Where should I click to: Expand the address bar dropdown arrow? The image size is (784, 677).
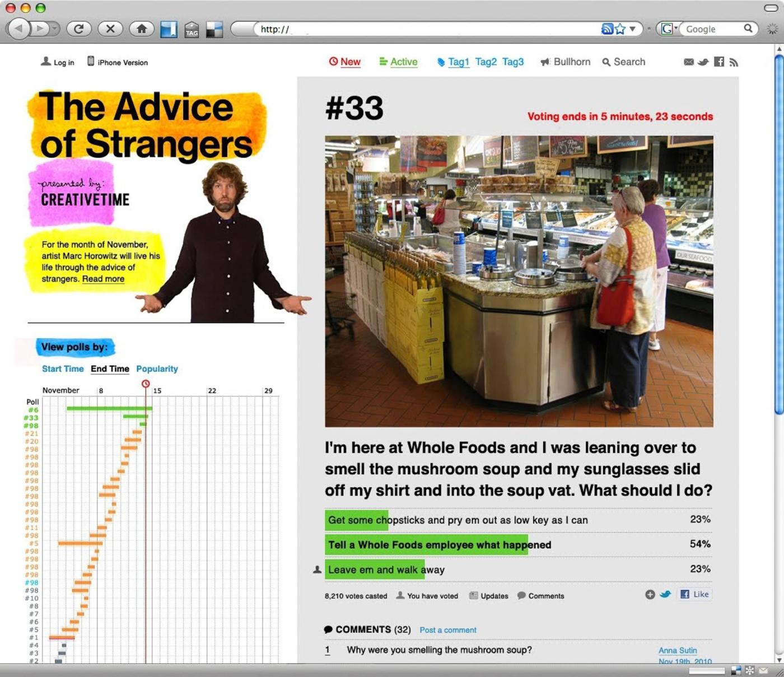pos(633,29)
